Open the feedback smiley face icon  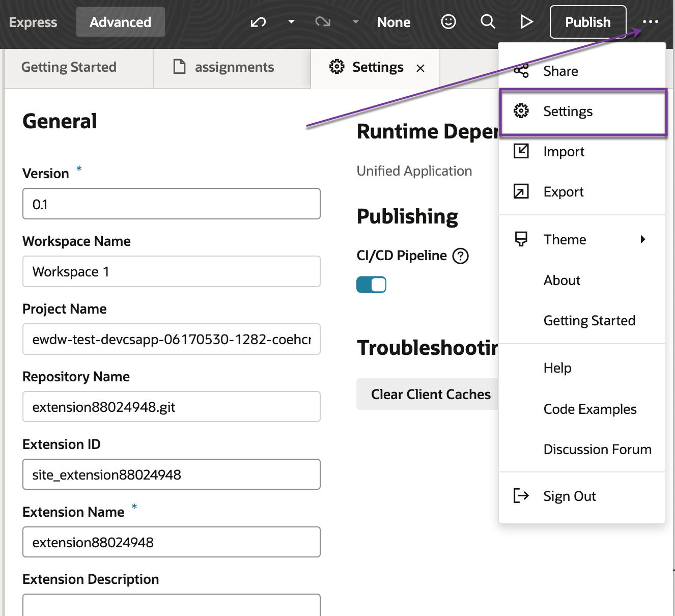(448, 22)
